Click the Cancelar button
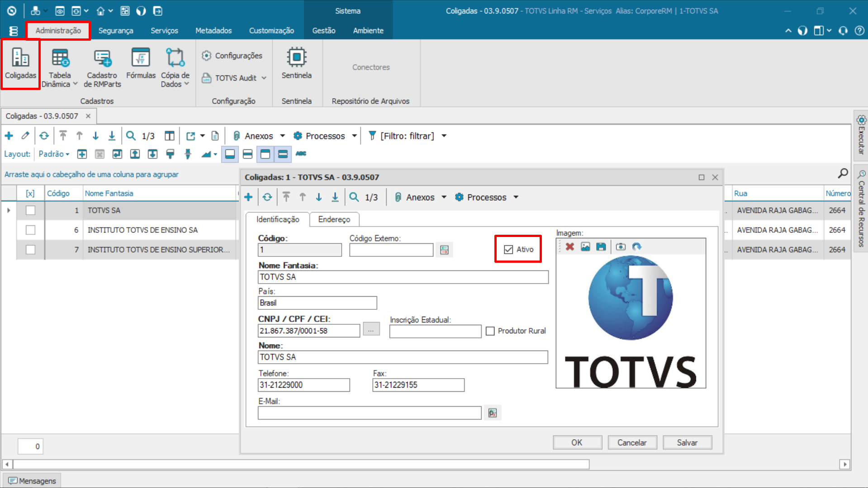The width and height of the screenshot is (868, 488). (631, 442)
